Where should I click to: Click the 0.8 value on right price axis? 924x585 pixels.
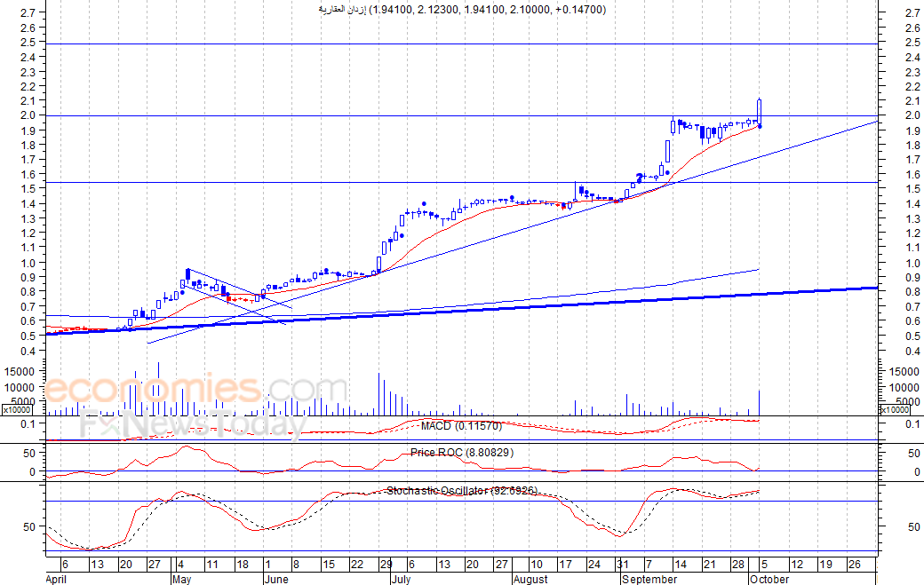(913, 292)
